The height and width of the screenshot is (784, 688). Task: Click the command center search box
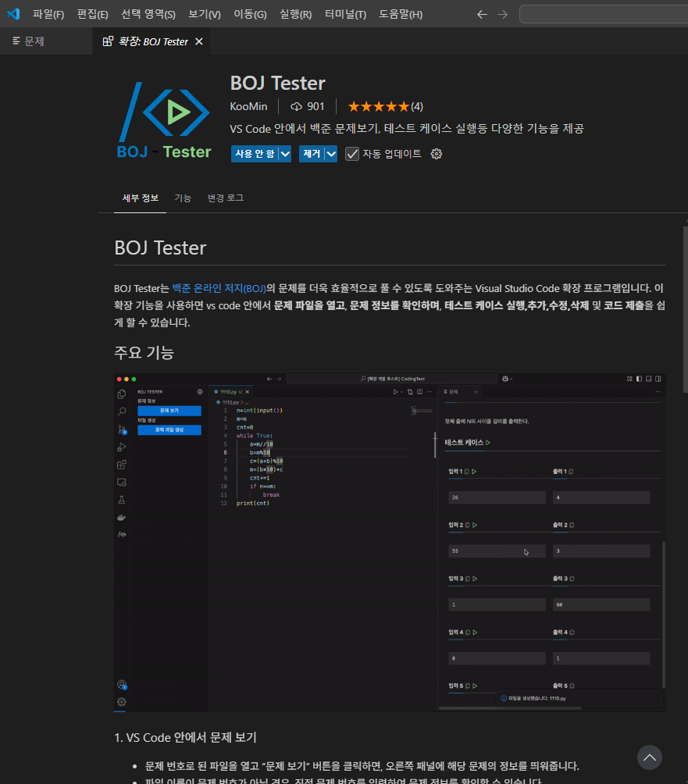604,14
